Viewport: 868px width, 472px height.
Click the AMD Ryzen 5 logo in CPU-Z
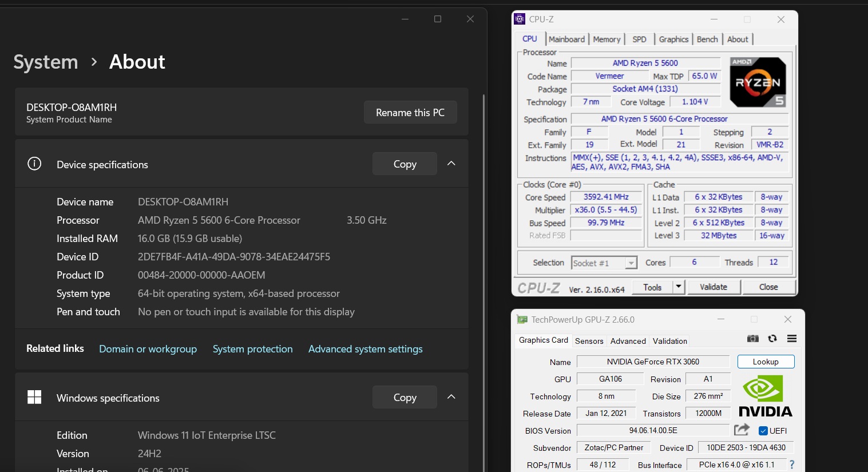click(758, 82)
